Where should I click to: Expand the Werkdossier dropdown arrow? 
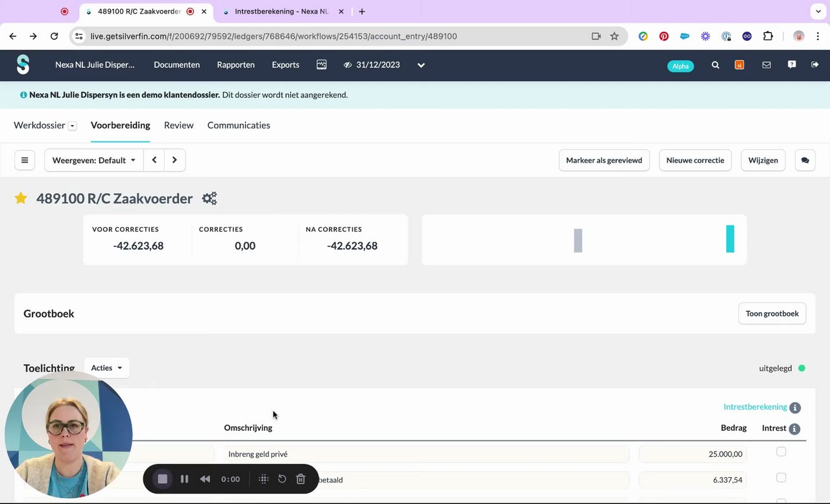(73, 126)
